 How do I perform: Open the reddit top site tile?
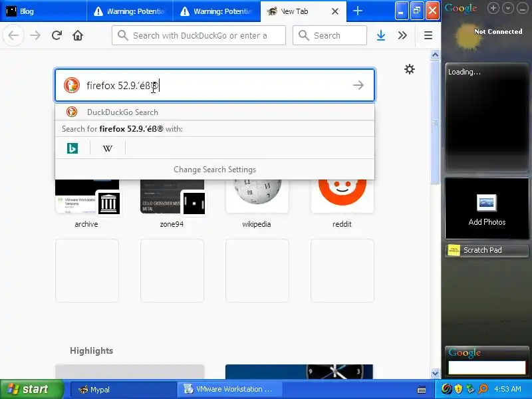coord(342,203)
